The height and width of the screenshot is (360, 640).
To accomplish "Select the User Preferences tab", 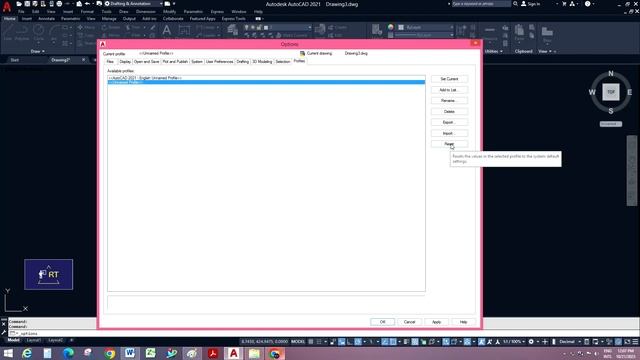I will point(219,62).
